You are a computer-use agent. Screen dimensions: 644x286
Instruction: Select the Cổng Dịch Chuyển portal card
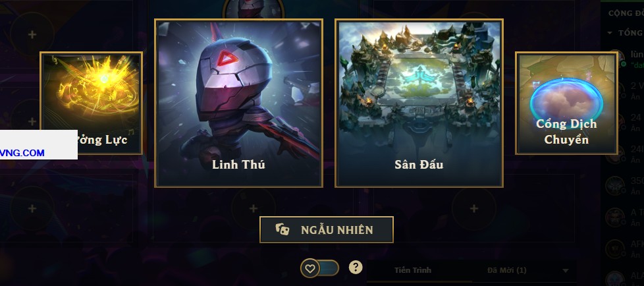coord(566,103)
